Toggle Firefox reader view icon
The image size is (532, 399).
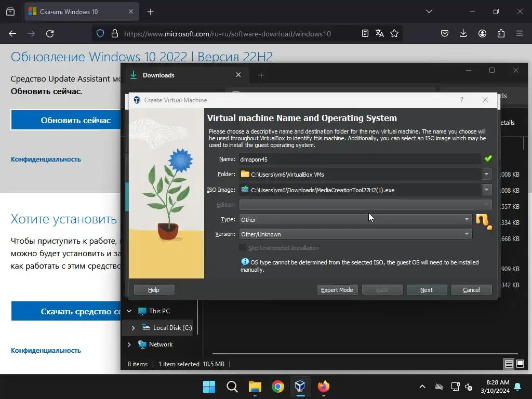click(365, 34)
